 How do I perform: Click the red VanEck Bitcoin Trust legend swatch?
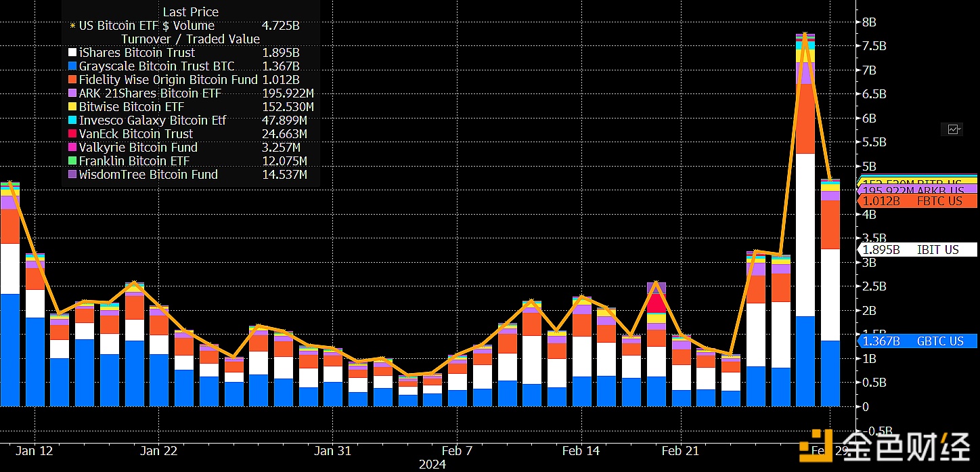tap(72, 134)
